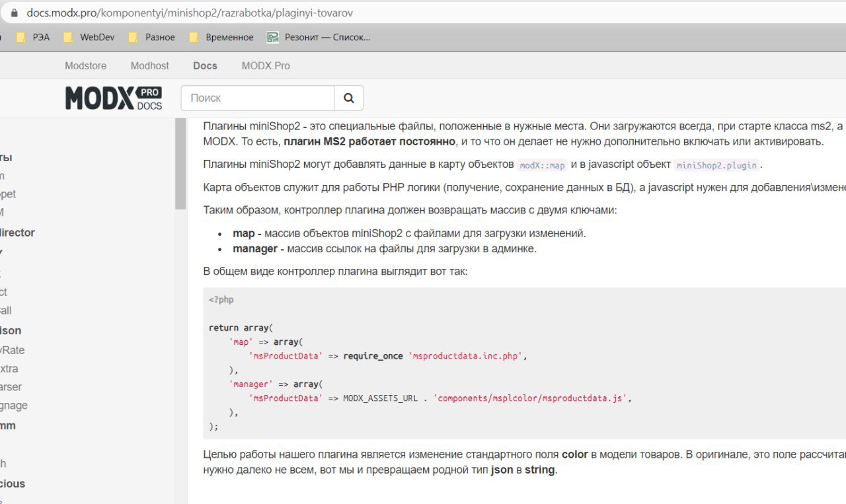Image resolution: width=846 pixels, height=504 pixels.
Task: Go to MODX.Pro in top navigation
Action: tap(266, 65)
